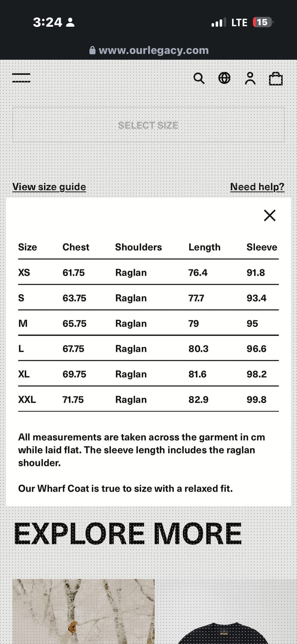Open the account profile icon

250,79
